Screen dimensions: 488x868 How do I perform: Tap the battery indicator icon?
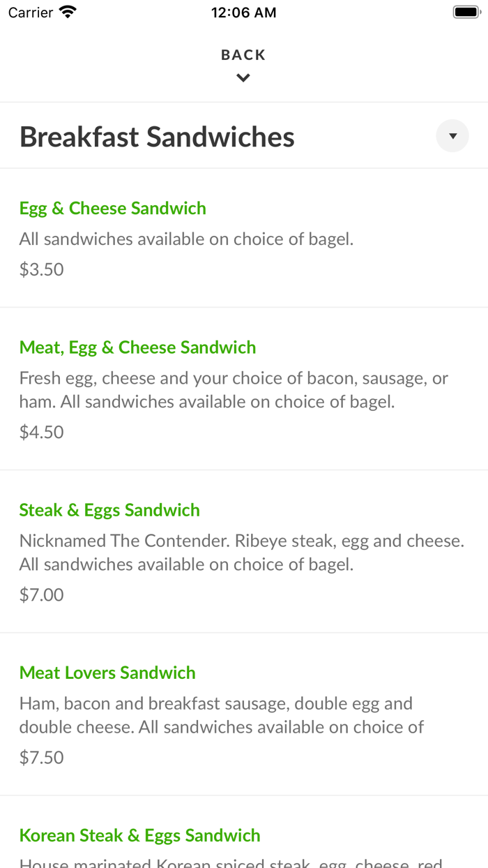[x=466, y=11]
